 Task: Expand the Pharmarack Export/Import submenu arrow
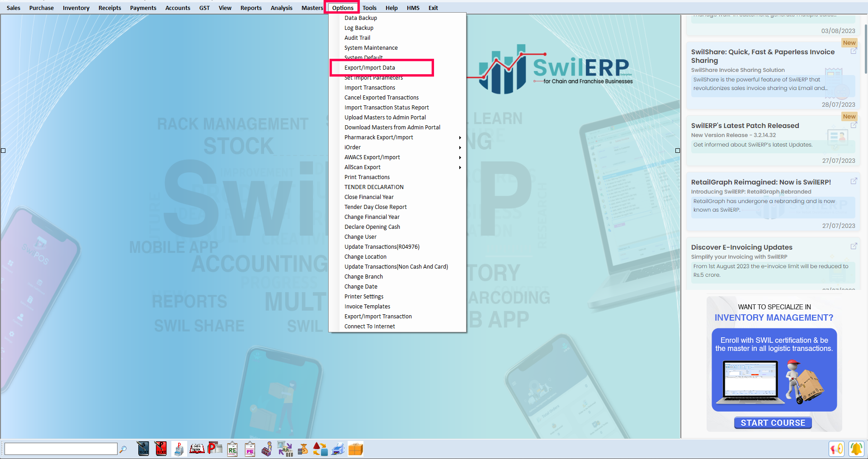(460, 137)
